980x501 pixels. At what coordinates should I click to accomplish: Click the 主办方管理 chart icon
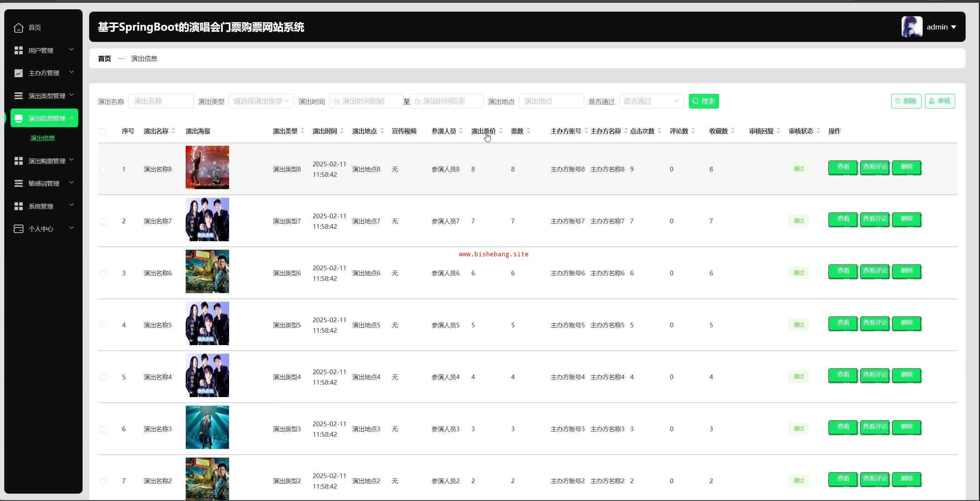[18, 73]
